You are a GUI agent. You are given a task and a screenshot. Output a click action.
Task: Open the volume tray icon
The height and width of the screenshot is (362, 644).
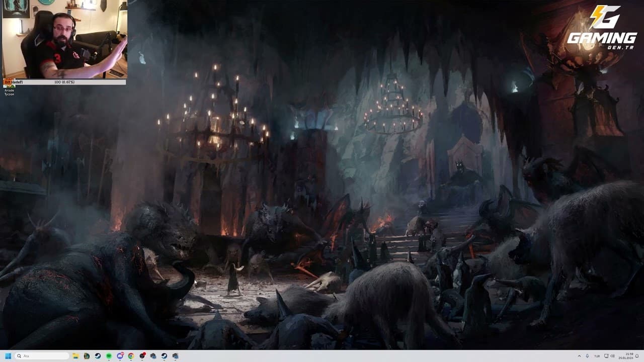[612, 356]
